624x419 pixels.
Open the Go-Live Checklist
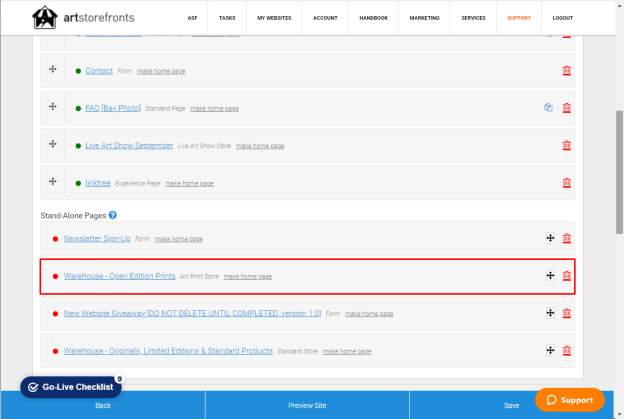(71, 387)
